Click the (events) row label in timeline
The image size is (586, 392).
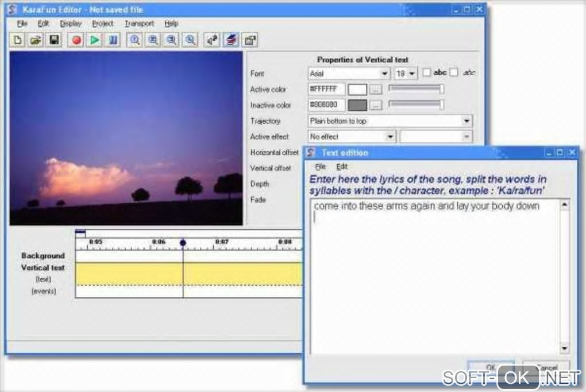pyautogui.click(x=44, y=291)
